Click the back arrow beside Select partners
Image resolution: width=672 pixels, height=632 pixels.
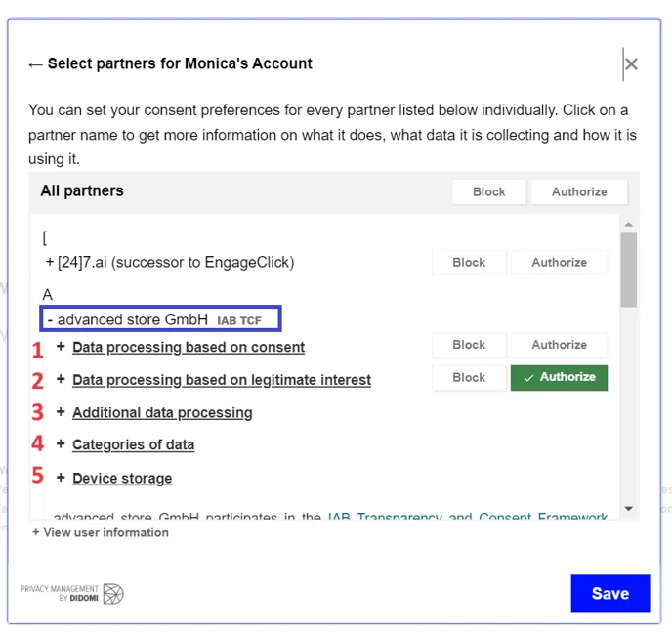[36, 64]
